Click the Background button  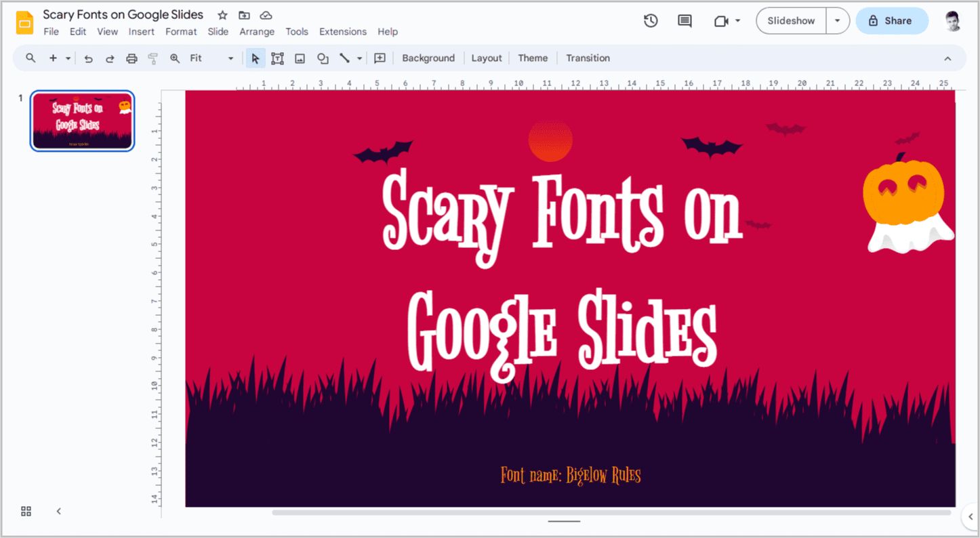coord(428,58)
